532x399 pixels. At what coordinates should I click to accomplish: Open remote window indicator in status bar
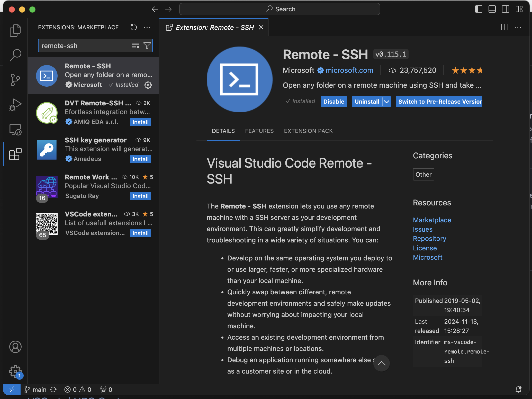click(12, 389)
